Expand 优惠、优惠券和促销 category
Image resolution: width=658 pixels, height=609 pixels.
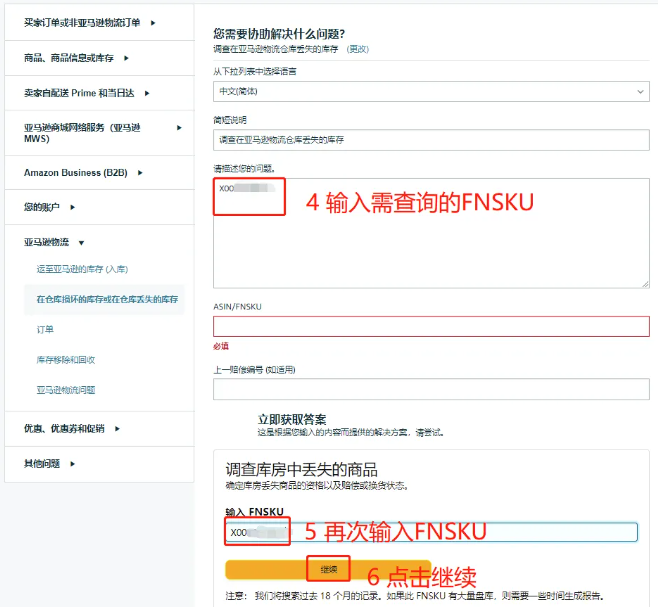(71, 428)
